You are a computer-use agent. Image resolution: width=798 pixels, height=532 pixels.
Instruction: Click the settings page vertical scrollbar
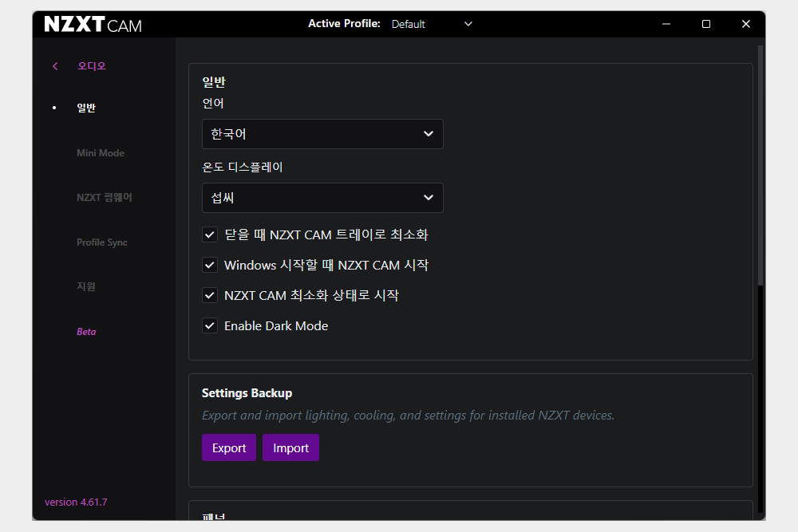[760, 165]
